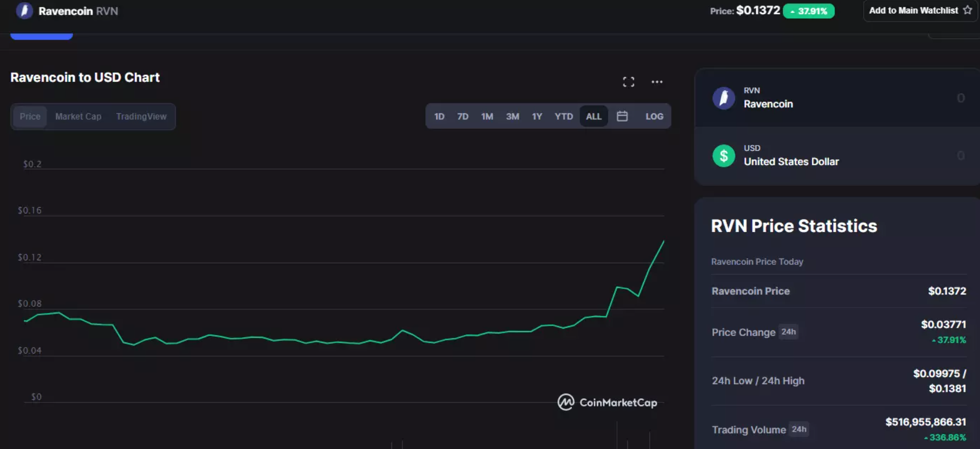Click 24h Low / 24h High label
Screen dimensions: 980x449
(x=758, y=381)
